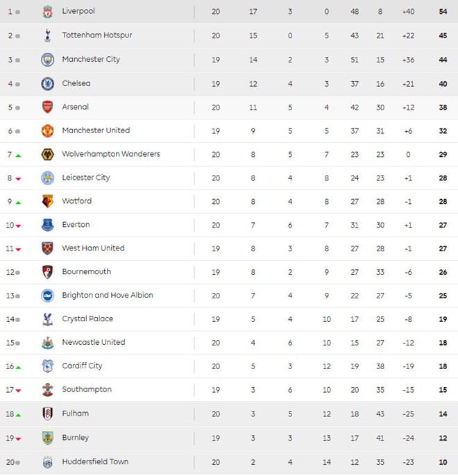Screen dimensions: 458x476
Task: Click the Southampton table row name
Action: pos(87,390)
